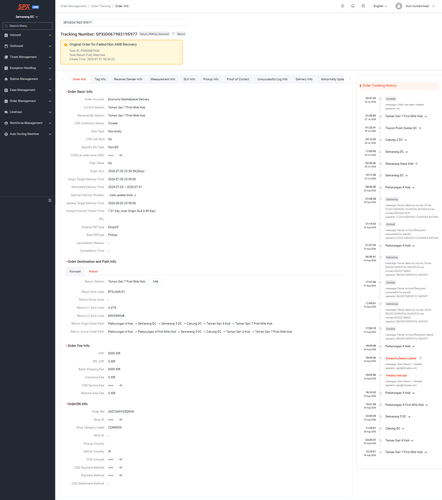Screen dimensions: 442x500
Task: Open the user account dropdown arrow
Action: pyautogui.click(x=433, y=6)
